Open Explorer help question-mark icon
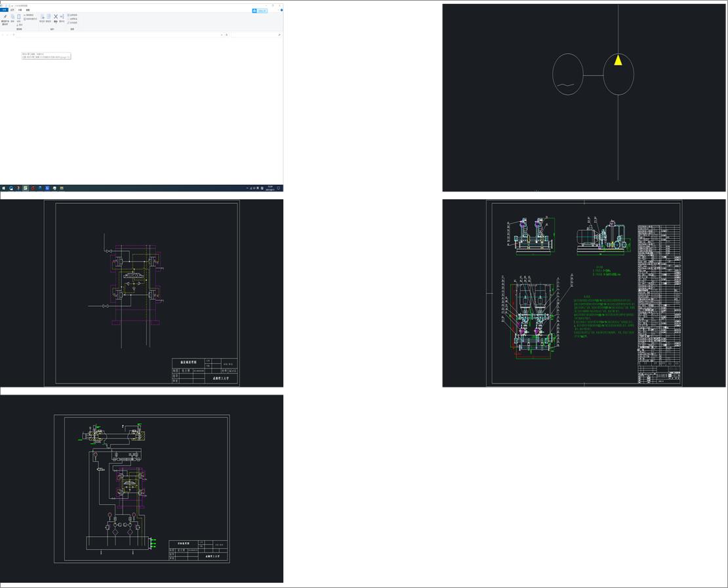Image resolution: width=728 pixels, height=588 pixels. [281, 10]
